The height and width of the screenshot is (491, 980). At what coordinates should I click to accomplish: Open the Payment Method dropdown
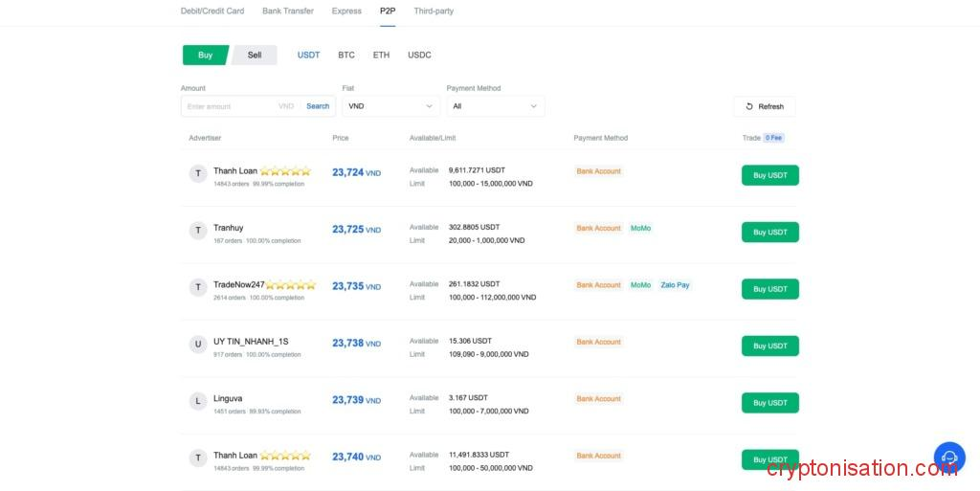(495, 106)
